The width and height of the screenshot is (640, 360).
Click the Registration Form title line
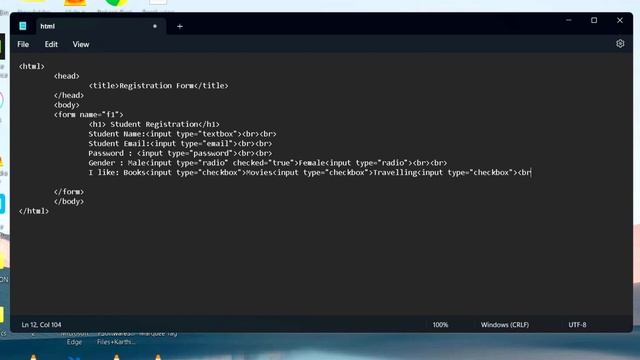click(x=158, y=86)
